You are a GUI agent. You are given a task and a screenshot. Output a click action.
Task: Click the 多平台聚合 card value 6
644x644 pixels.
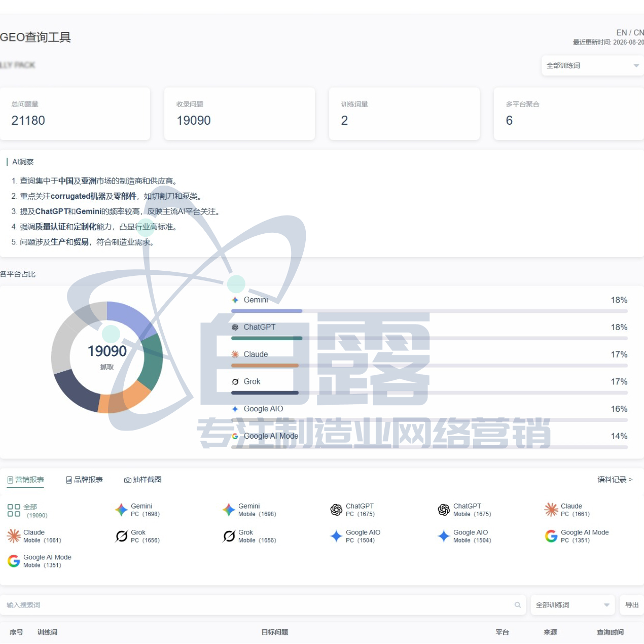tap(510, 120)
